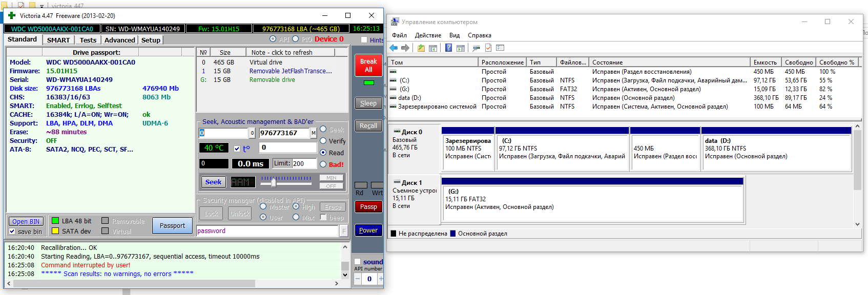Increase the API number with the plus button
Image resolution: width=868 pixels, height=295 pixels.
coord(380,279)
